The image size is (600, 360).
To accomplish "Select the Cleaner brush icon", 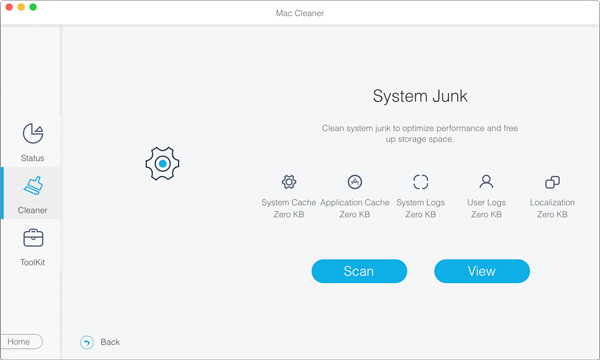I will coord(33,186).
